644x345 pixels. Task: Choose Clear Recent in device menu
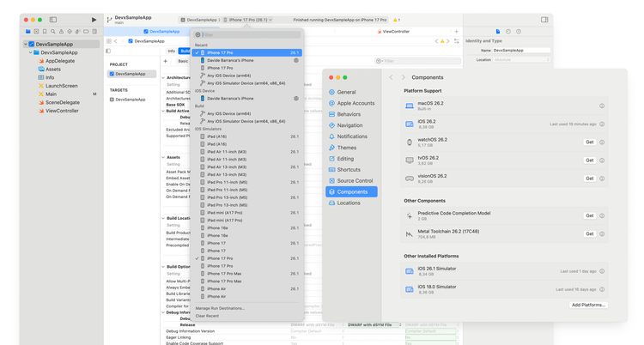[207, 316]
